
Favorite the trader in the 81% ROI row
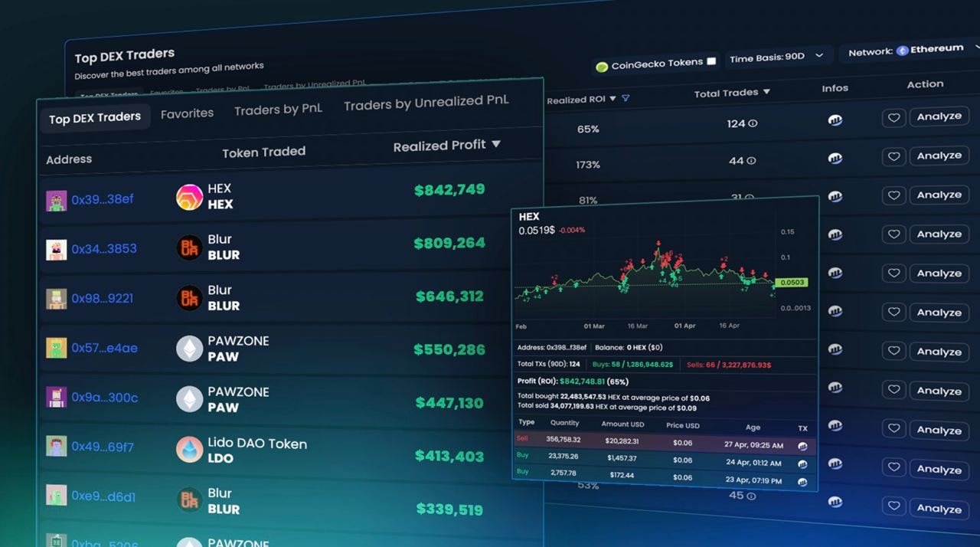893,196
